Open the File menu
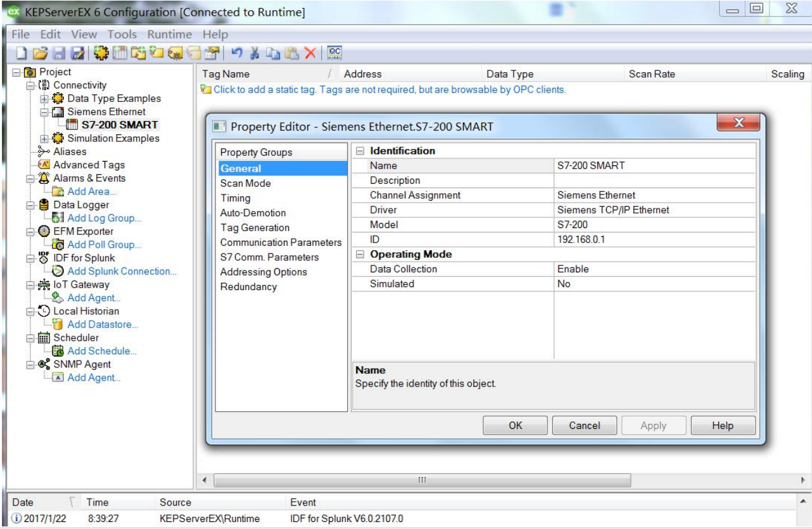812x529 pixels. coord(21,34)
